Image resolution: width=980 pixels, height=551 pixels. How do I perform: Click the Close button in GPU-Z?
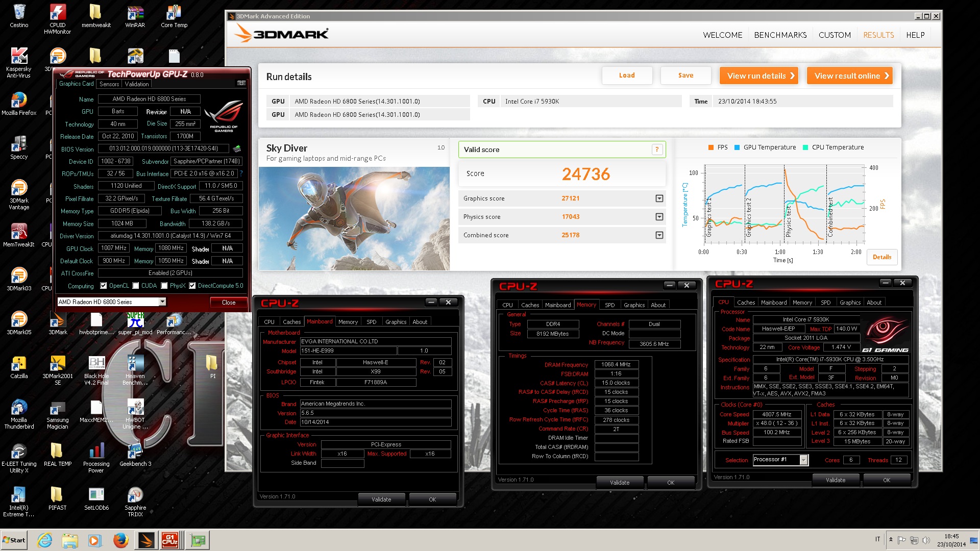228,303
